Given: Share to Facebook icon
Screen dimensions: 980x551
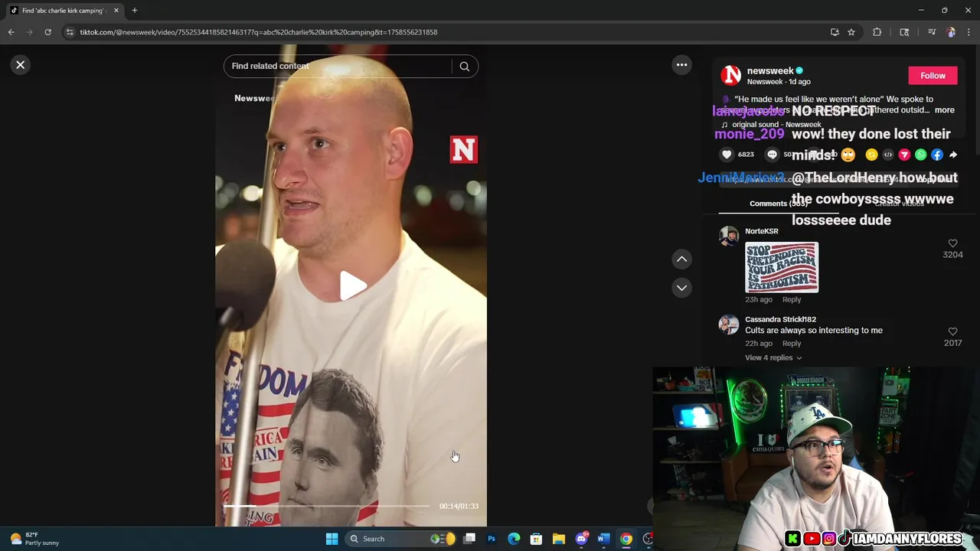Looking at the screenshot, I should pos(937,155).
